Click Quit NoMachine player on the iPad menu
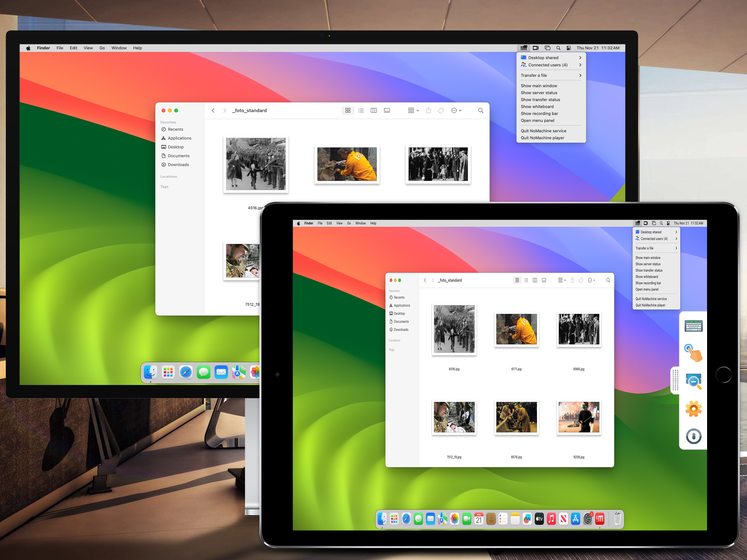The width and height of the screenshot is (747, 560). coord(650,305)
